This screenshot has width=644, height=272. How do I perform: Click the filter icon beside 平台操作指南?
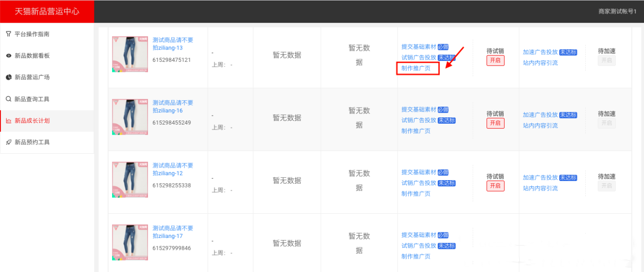pos(9,34)
